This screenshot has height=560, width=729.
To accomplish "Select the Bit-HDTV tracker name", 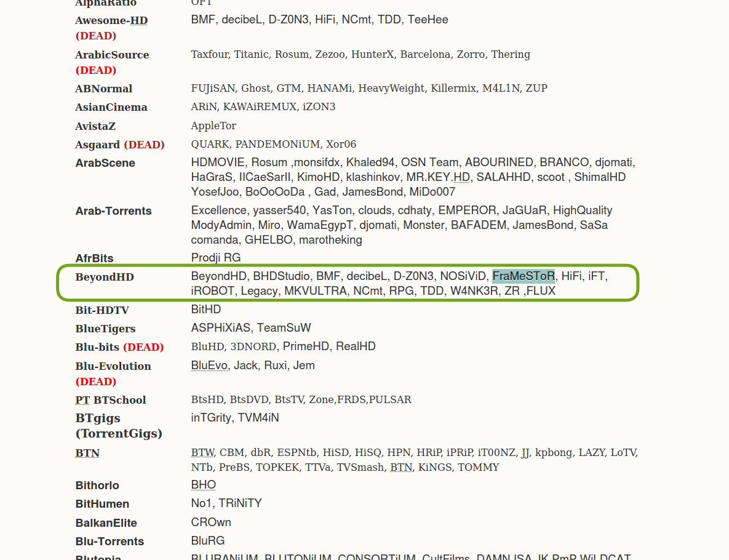I will pos(102,310).
